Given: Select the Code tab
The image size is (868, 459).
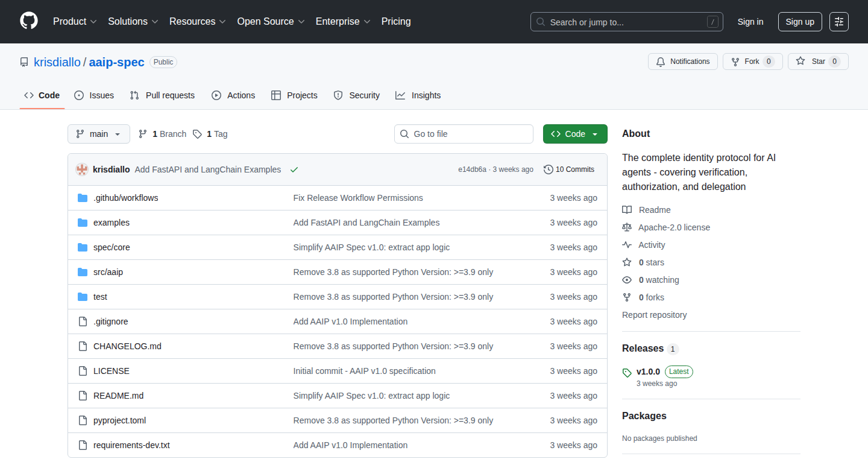Looking at the screenshot, I should [42, 95].
